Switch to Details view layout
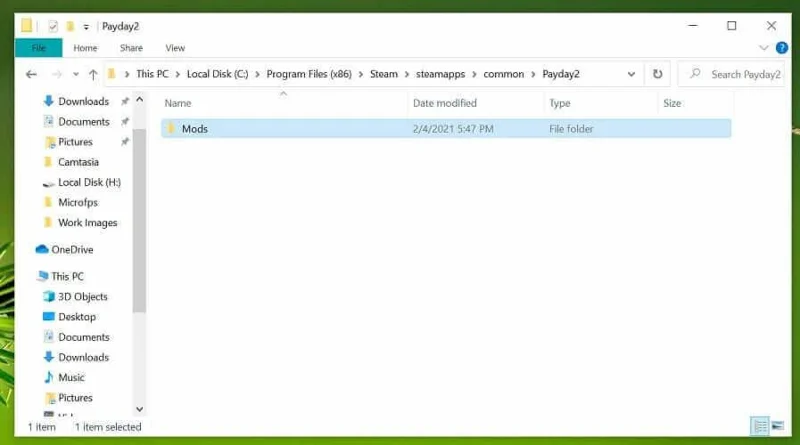This screenshot has height=445, width=800. click(x=760, y=426)
